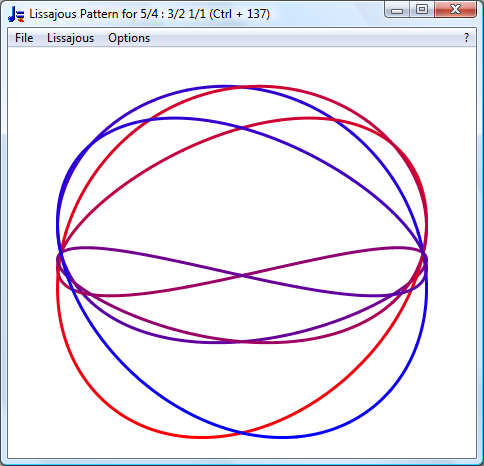
Task: Click where the purple lower loops meet at bottom
Action: click(242, 342)
